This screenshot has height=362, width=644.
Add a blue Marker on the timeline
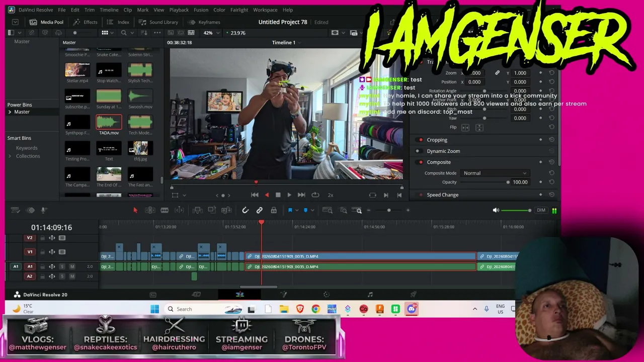pos(305,210)
